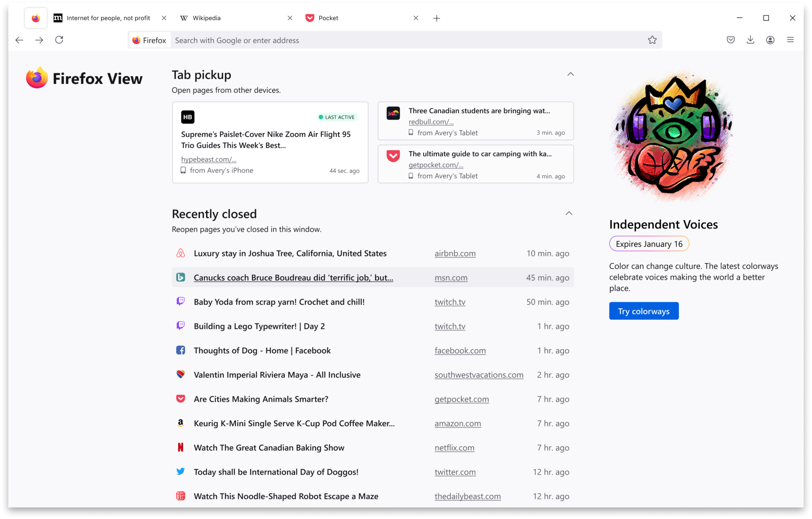The height and width of the screenshot is (519, 812).
Task: Open the Supreme Nike hypebeast tab card
Action: pyautogui.click(x=270, y=143)
